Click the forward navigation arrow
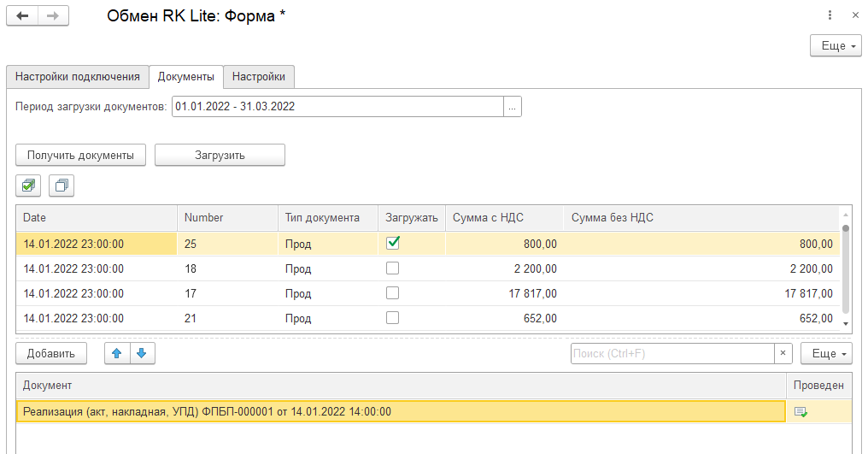Viewport: 868px width, 454px height. [53, 16]
